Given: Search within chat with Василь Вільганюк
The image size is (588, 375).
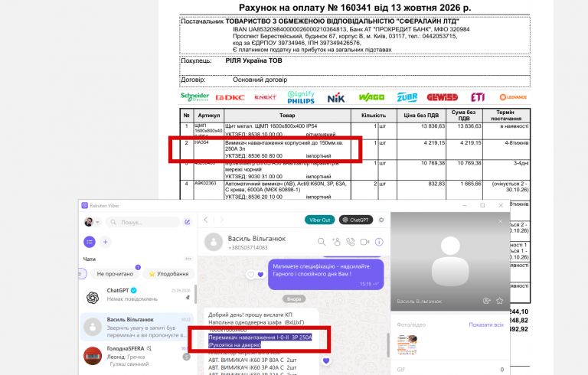Looking at the screenshot, I should 322,242.
